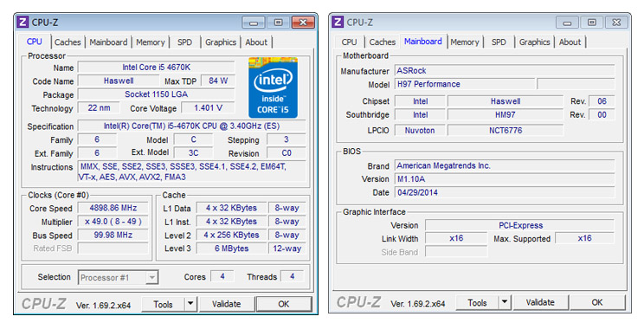The height and width of the screenshot is (323, 644).
Task: Select SPD tab in right window
Action: click(499, 42)
